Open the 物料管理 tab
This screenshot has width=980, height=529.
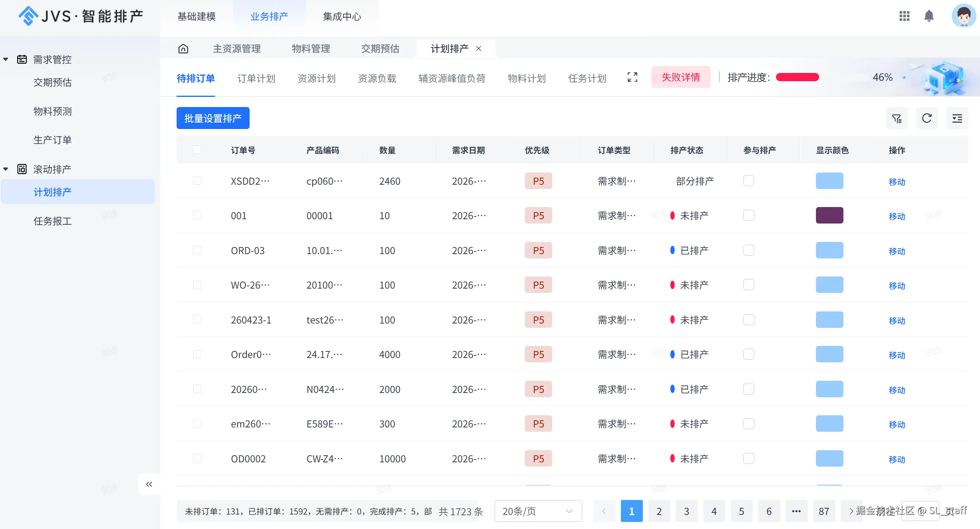[311, 49]
